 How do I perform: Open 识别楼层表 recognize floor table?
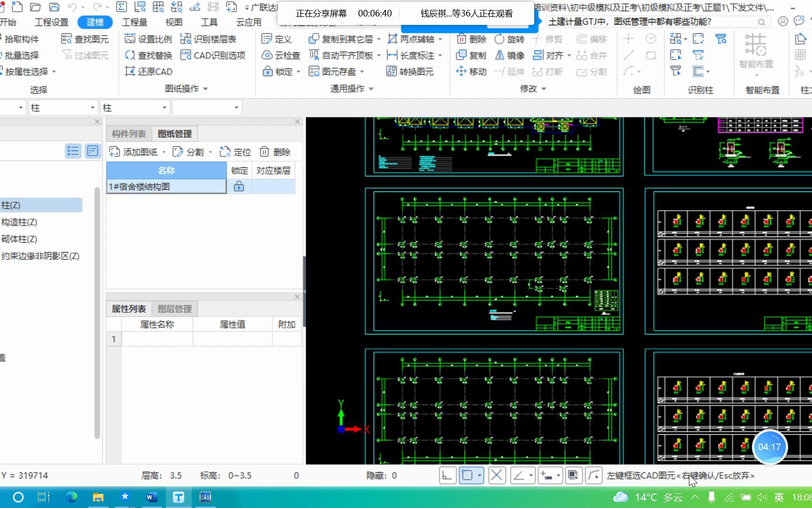click(x=208, y=39)
